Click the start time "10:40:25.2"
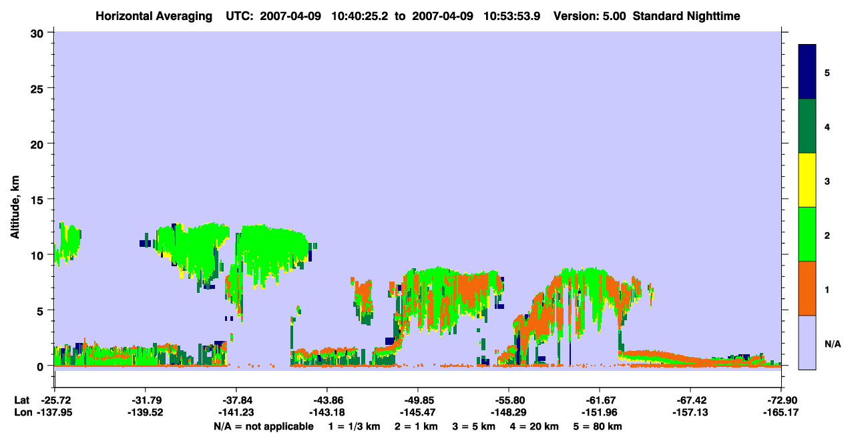 (363, 15)
